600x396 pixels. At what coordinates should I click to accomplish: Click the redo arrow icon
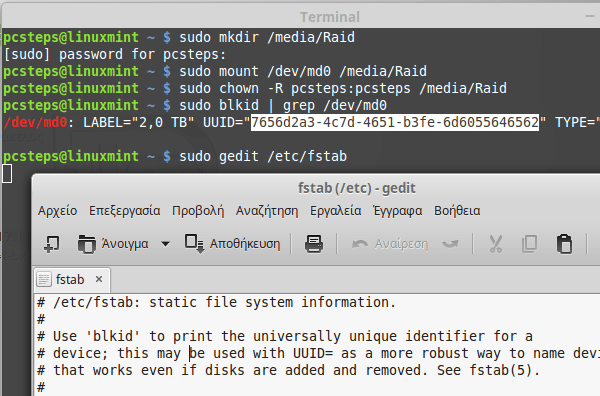(x=450, y=244)
